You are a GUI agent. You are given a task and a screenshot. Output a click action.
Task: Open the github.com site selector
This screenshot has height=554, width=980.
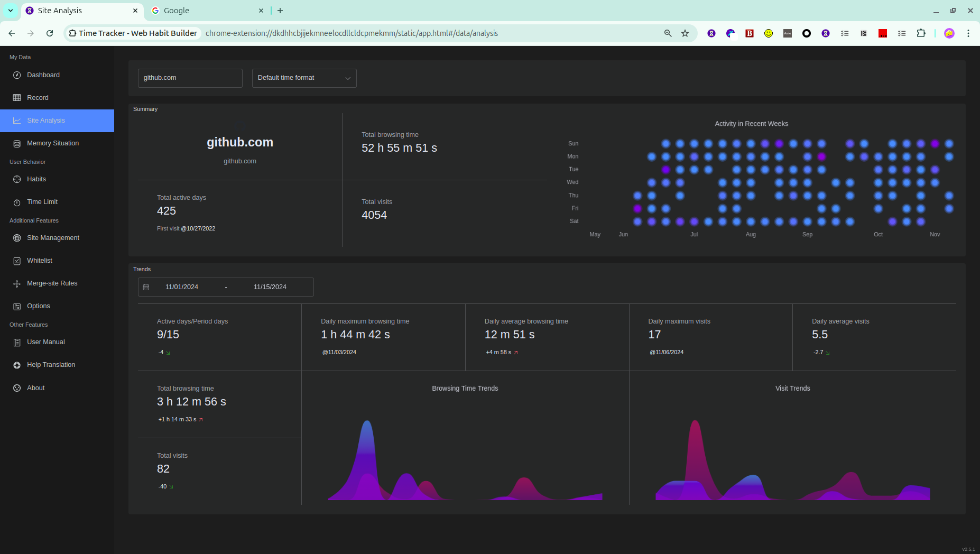point(190,78)
